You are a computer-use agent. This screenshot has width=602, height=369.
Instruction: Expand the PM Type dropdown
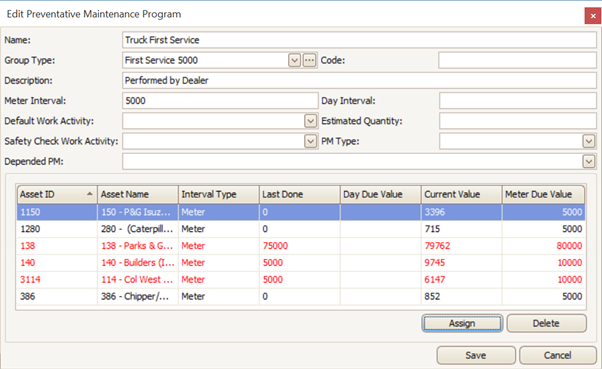point(589,141)
